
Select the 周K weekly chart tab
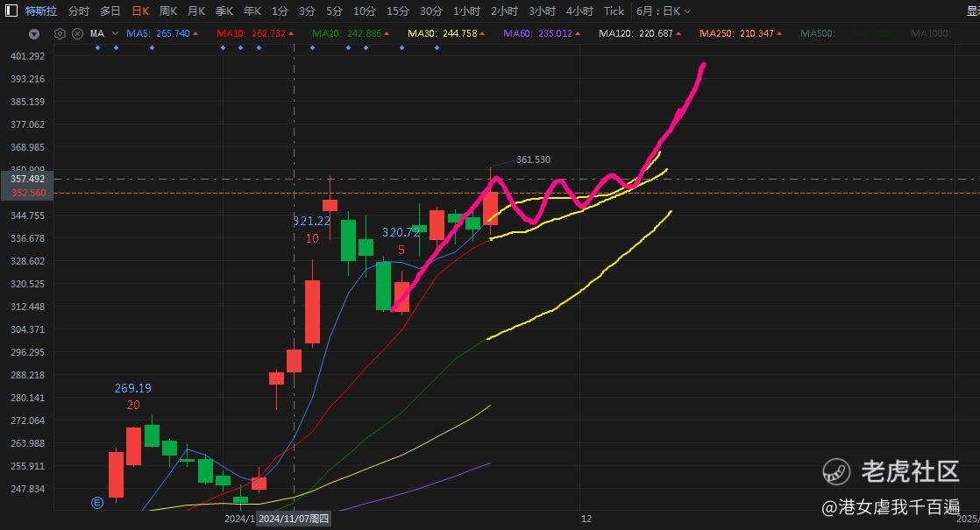point(168,11)
